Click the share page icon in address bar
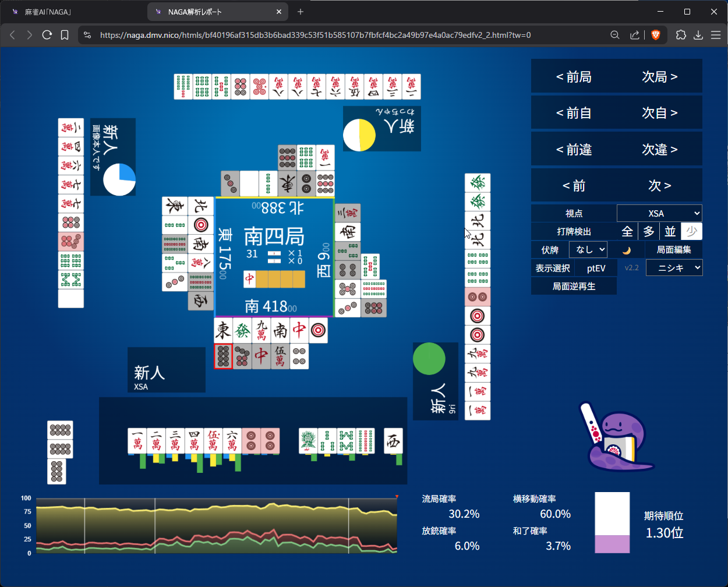This screenshot has height=587, width=728. point(634,35)
